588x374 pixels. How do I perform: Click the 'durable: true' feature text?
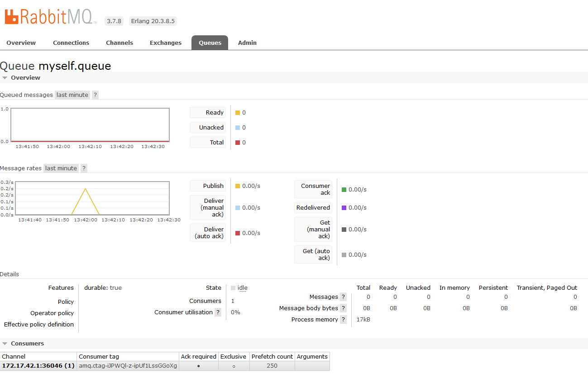tap(103, 288)
